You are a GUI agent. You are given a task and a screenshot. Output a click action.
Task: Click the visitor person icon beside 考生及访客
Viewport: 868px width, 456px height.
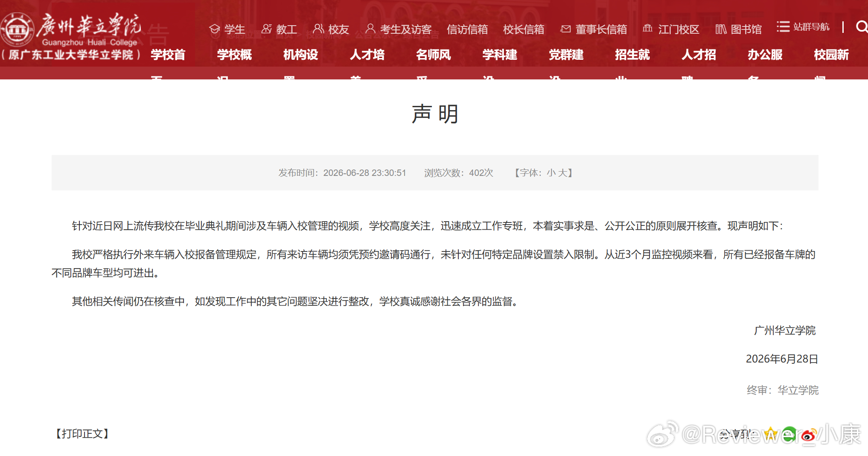370,29
